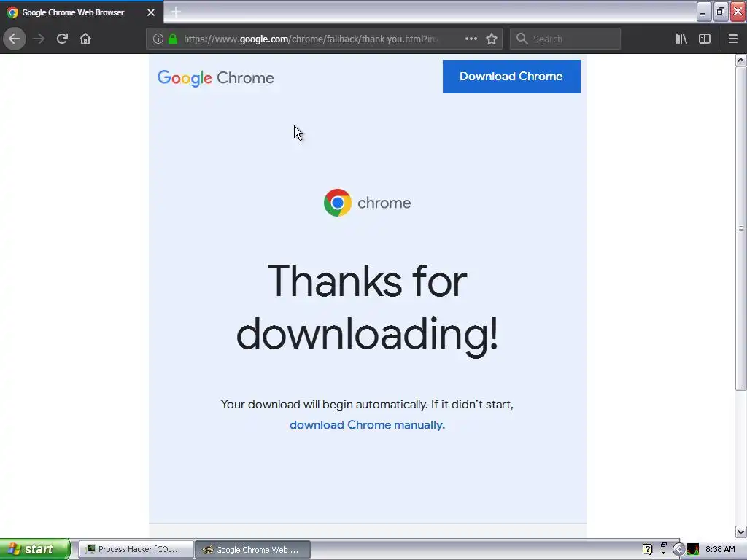Follow the download Chrome manually link
The image size is (747, 560).
[367, 425]
